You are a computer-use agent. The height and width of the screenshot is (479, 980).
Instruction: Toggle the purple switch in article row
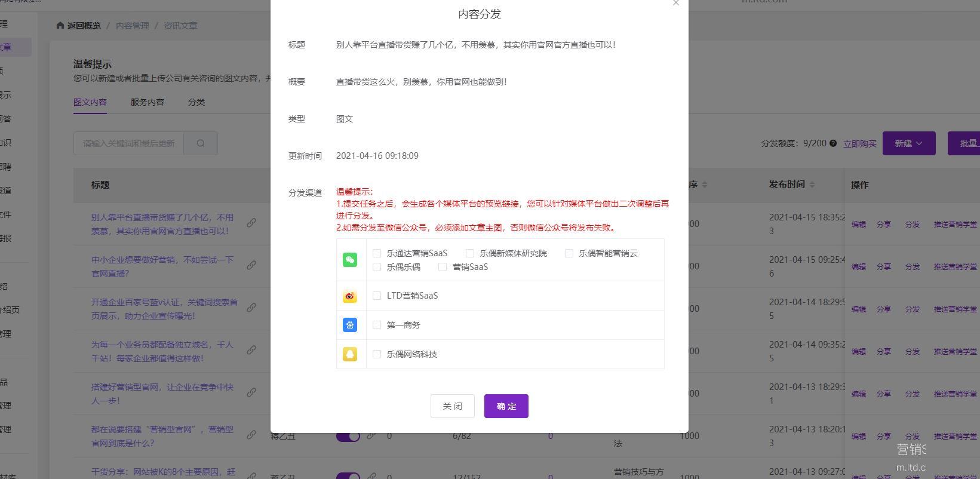tap(348, 436)
